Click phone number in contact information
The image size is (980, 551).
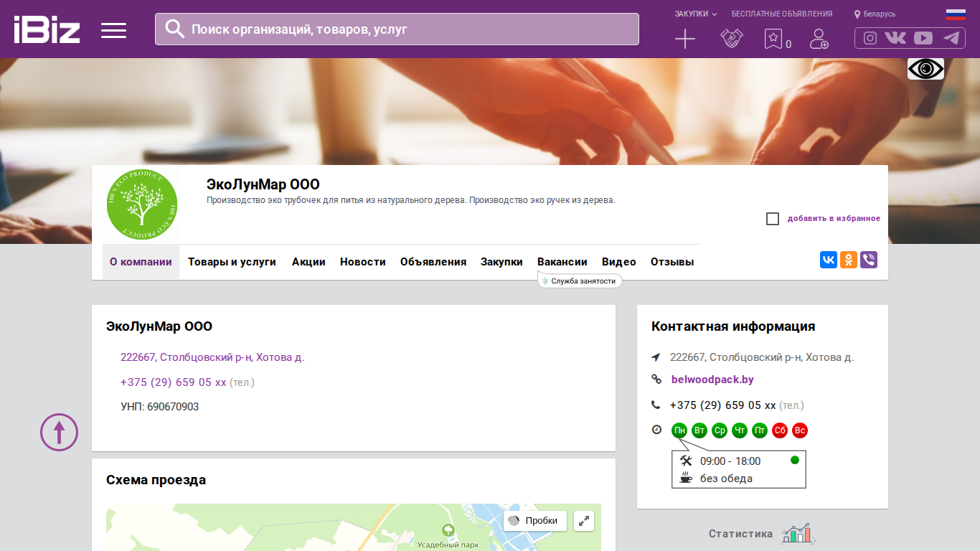[x=723, y=405]
